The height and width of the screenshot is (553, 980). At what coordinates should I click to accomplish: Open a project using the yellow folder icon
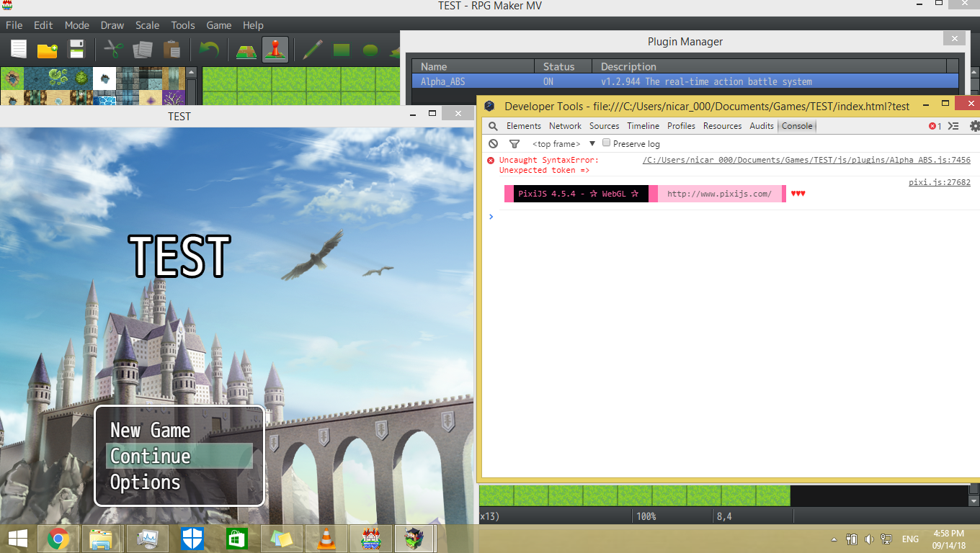[x=47, y=50]
